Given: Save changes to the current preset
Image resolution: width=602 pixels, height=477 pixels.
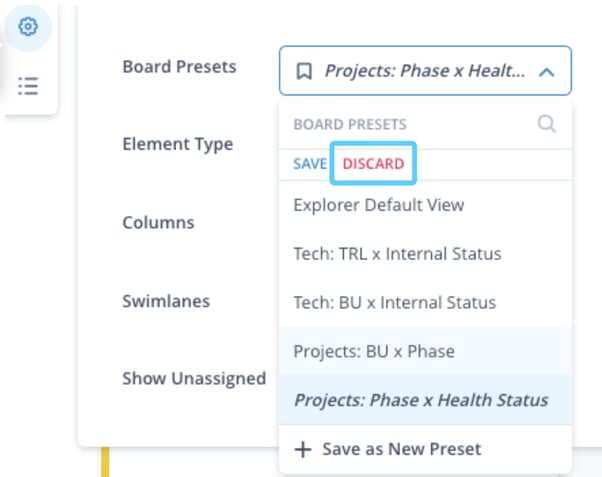Looking at the screenshot, I should click(309, 163).
